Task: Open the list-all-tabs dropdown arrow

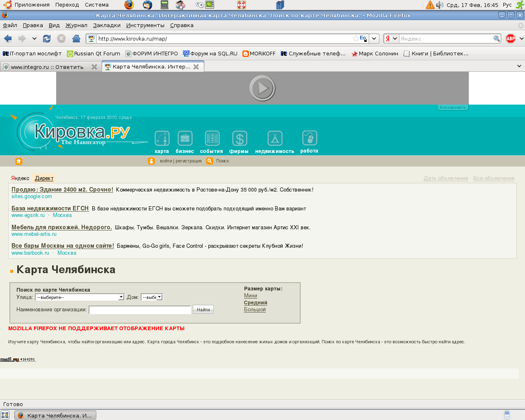Action: [519, 66]
